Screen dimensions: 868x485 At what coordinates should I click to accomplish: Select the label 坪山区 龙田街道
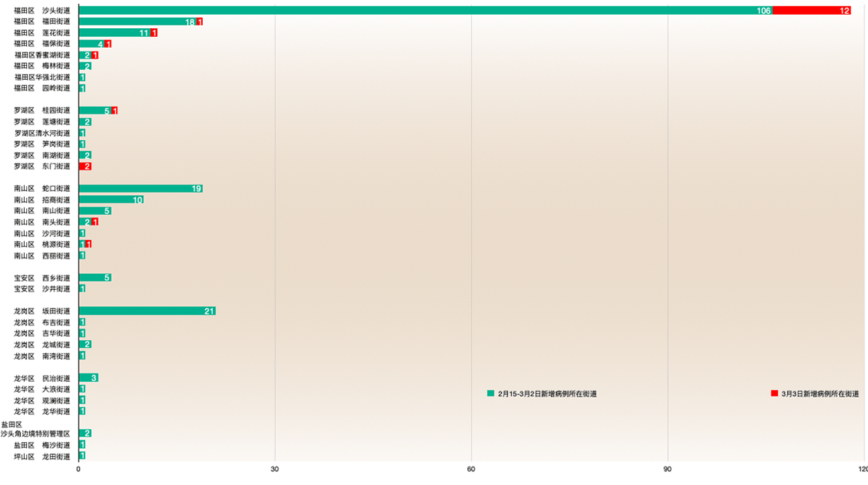tap(42, 456)
